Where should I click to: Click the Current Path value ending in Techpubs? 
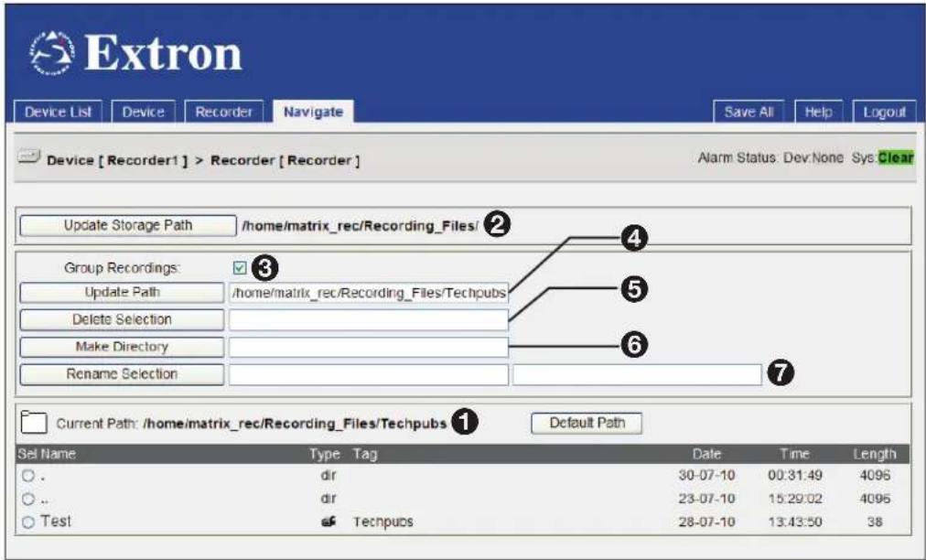[295, 424]
